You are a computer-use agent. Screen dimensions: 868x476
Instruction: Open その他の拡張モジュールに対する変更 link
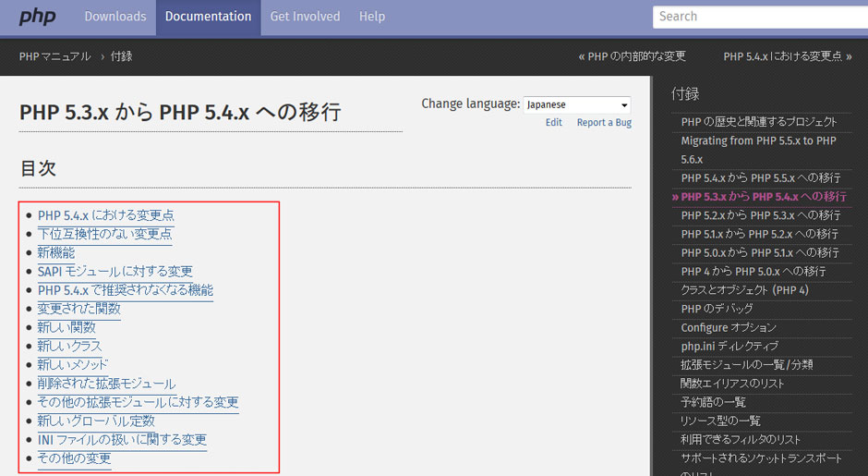click(138, 402)
